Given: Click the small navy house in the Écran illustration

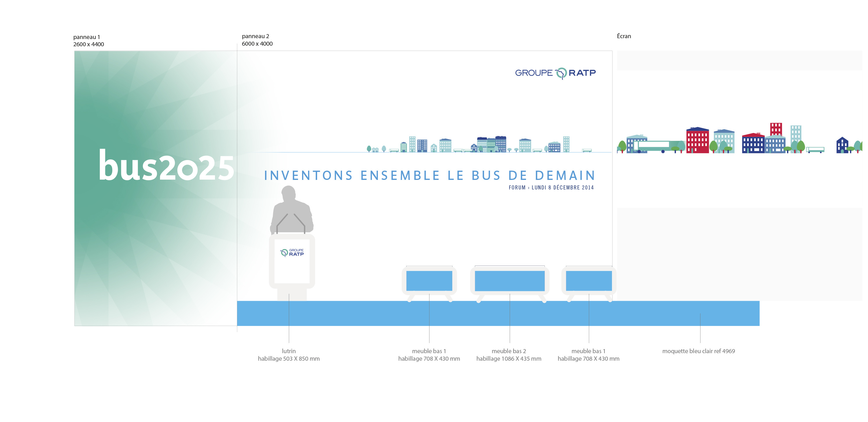Looking at the screenshot, I should click(842, 145).
